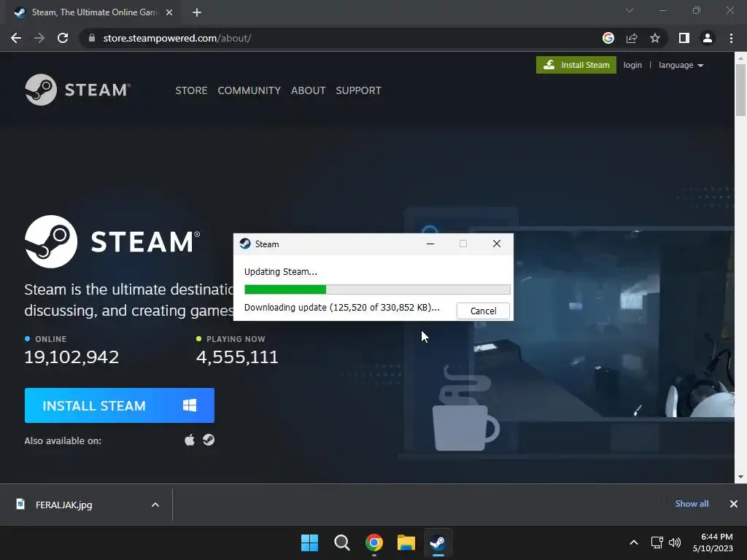Open the Chrome profile icon
Image resolution: width=747 pixels, height=560 pixels.
(708, 38)
